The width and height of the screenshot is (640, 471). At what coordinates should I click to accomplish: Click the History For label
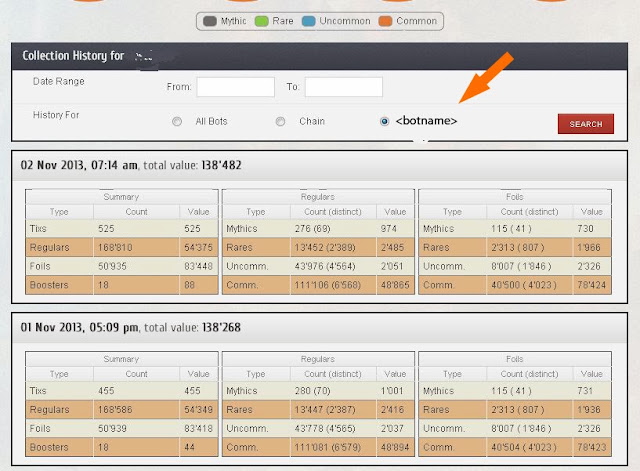[56, 115]
